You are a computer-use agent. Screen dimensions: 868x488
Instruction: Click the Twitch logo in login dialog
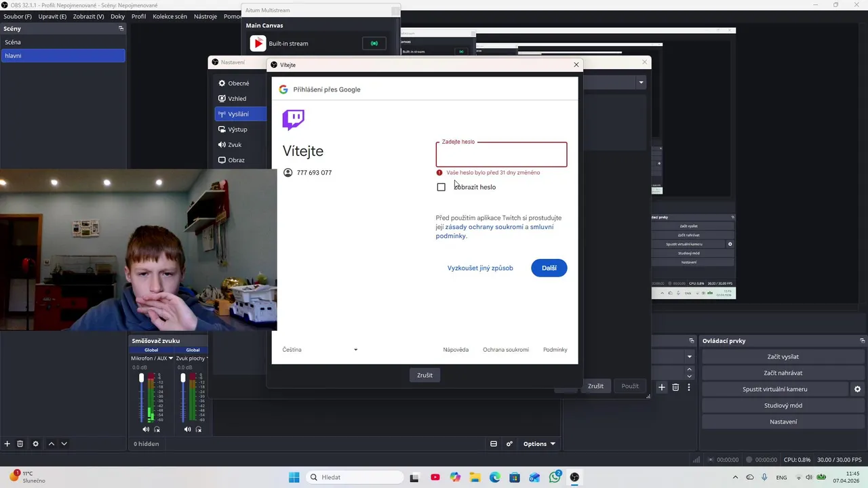tap(293, 120)
